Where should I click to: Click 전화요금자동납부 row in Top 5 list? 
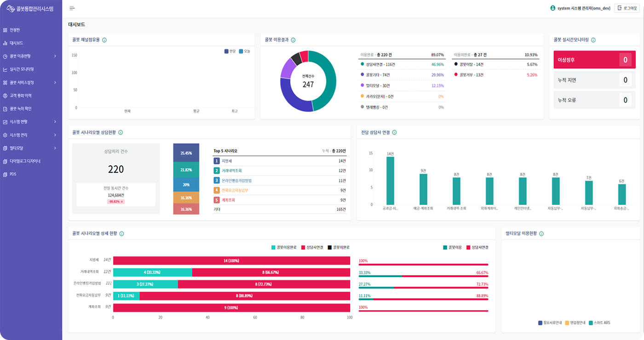[280, 190]
